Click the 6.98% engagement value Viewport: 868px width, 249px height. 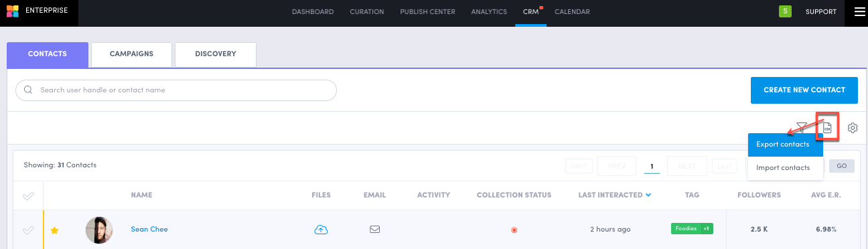click(x=826, y=230)
